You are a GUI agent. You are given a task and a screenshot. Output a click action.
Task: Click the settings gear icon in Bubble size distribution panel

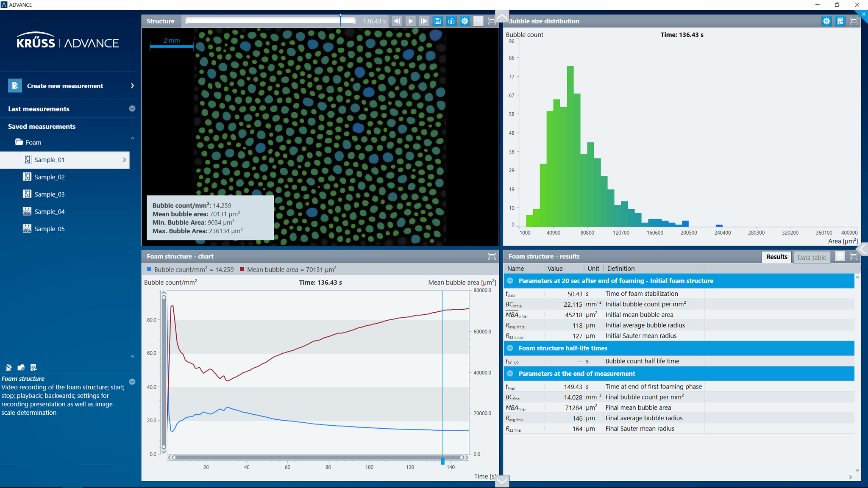click(826, 21)
